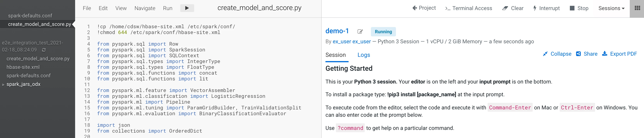
Task: Click the edit session name pencil icon
Action: pyautogui.click(x=360, y=32)
